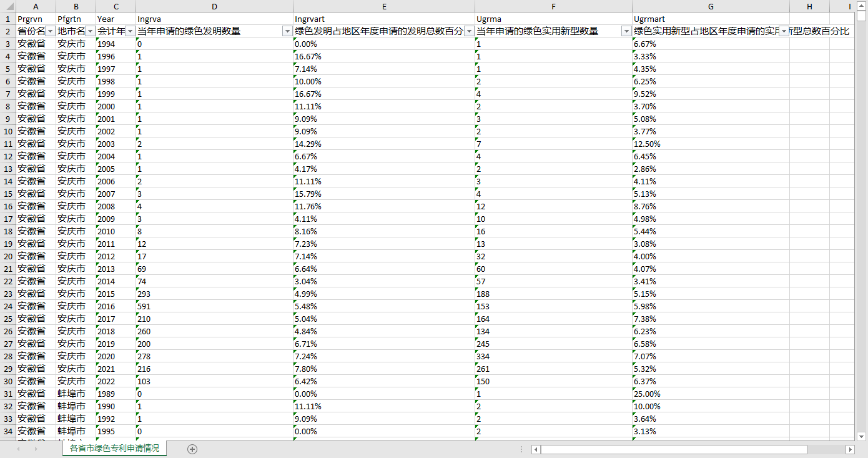Click the year 2022 cell

[x=116, y=381]
